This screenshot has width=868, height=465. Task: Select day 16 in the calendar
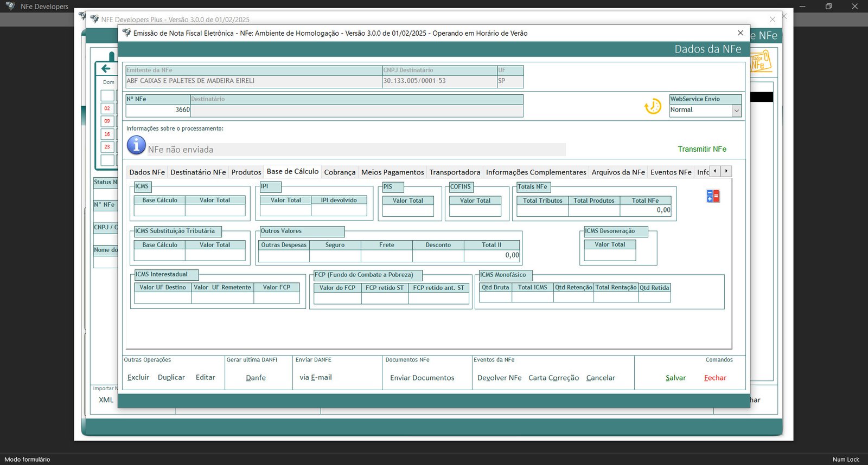(107, 134)
